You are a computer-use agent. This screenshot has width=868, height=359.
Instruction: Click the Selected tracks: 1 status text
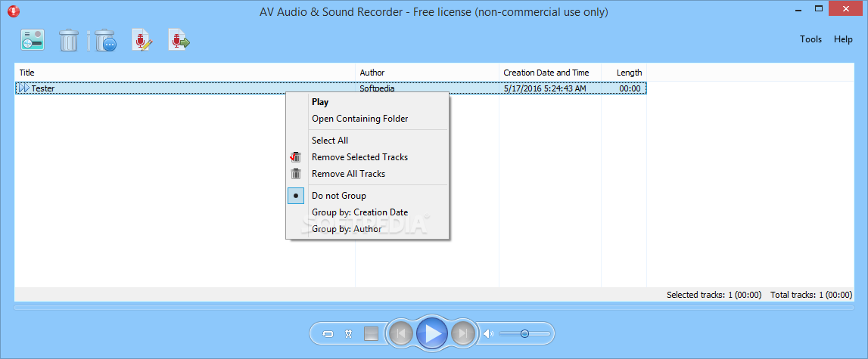pos(714,295)
